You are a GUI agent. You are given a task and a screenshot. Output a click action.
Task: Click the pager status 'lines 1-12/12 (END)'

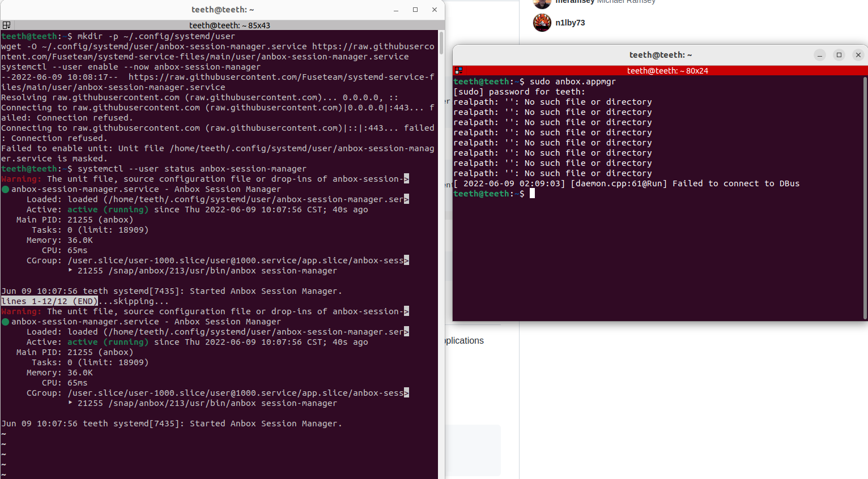[x=48, y=301]
